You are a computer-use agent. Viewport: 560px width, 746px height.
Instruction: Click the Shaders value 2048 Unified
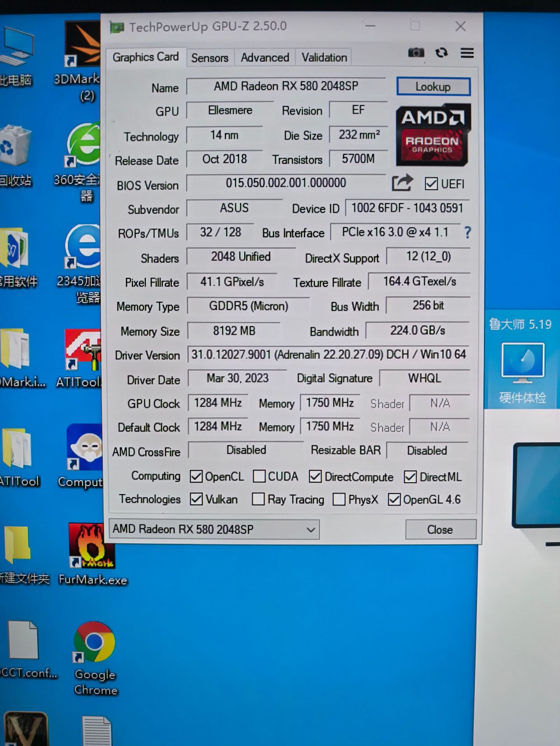[x=241, y=257]
